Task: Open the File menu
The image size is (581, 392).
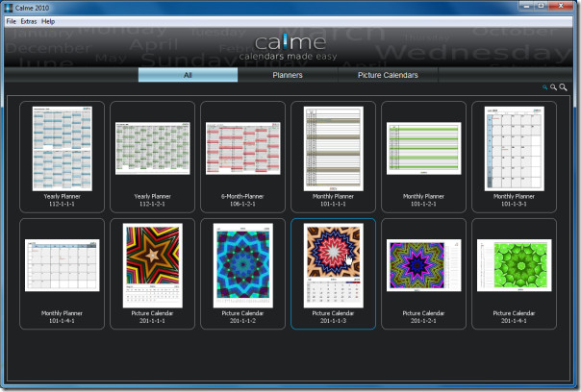Action: (x=12, y=21)
